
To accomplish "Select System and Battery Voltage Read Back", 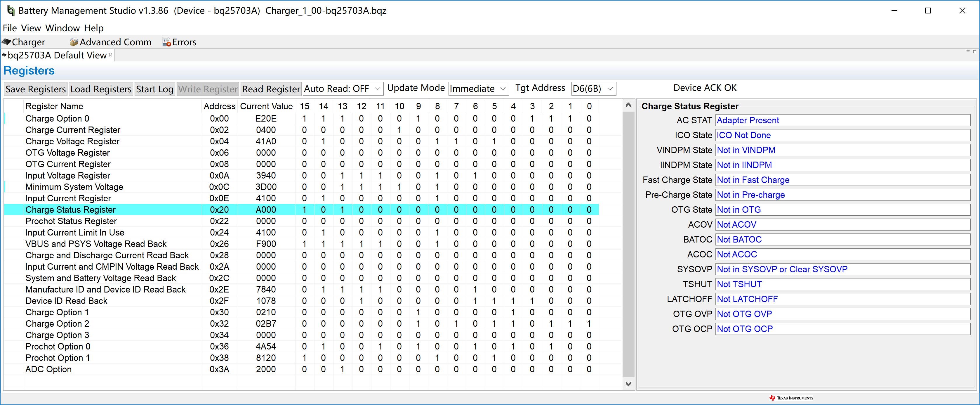I will (301, 278).
